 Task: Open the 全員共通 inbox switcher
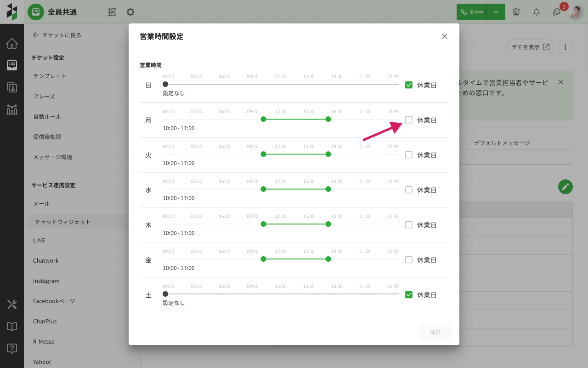point(62,12)
